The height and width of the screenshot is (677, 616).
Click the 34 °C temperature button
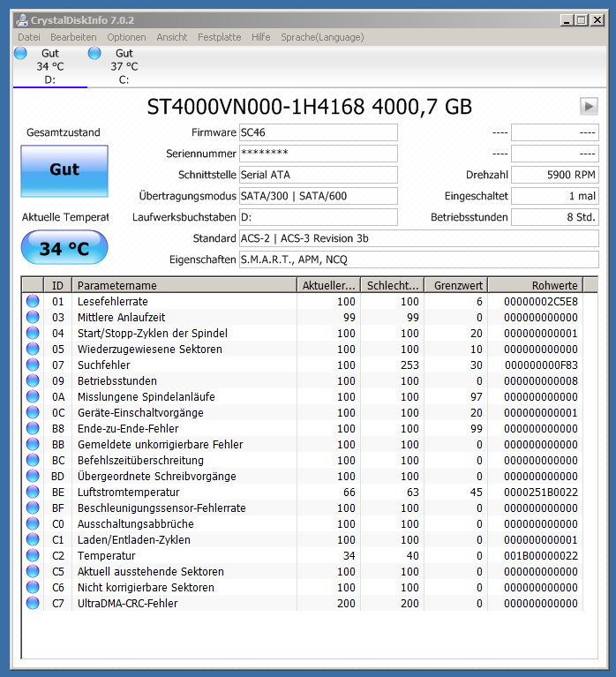point(64,247)
